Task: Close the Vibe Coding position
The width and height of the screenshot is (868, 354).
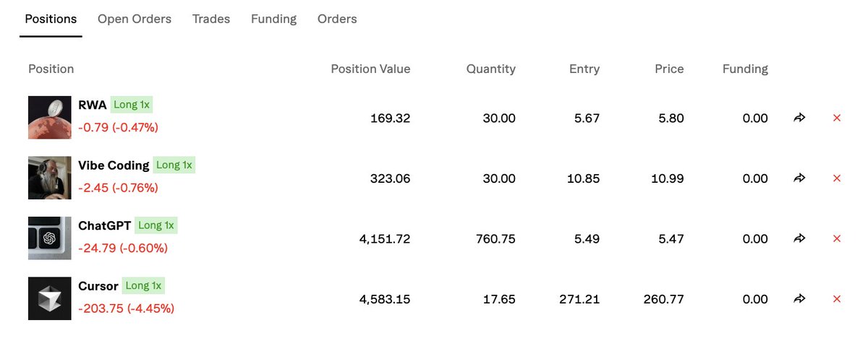Action: coord(837,178)
